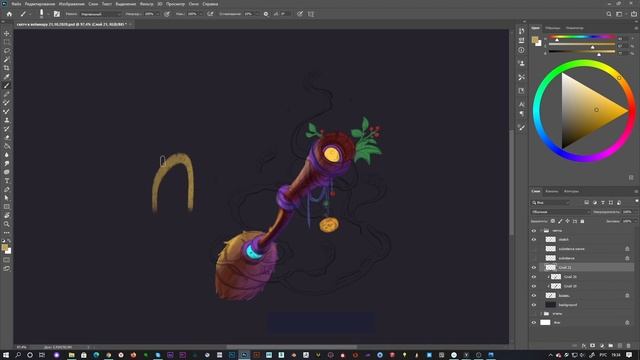Viewport: 640px width, 360px height.
Task: Click the new adjustment layer icon
Action: click(x=602, y=346)
